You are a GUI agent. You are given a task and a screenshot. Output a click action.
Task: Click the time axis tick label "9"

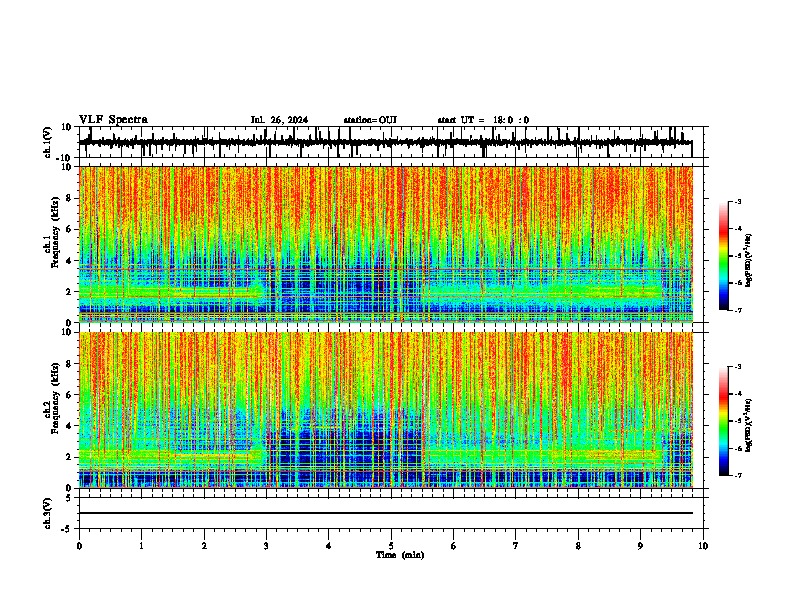[x=640, y=546]
